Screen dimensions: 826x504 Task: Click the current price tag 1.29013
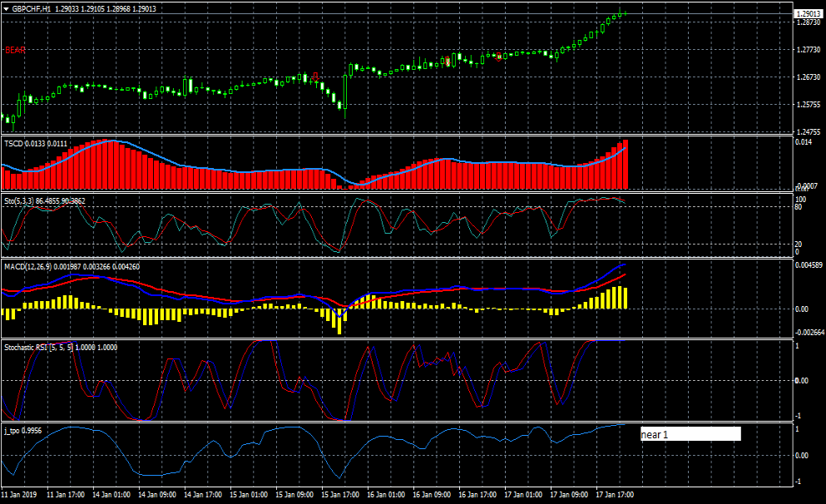[x=807, y=14]
